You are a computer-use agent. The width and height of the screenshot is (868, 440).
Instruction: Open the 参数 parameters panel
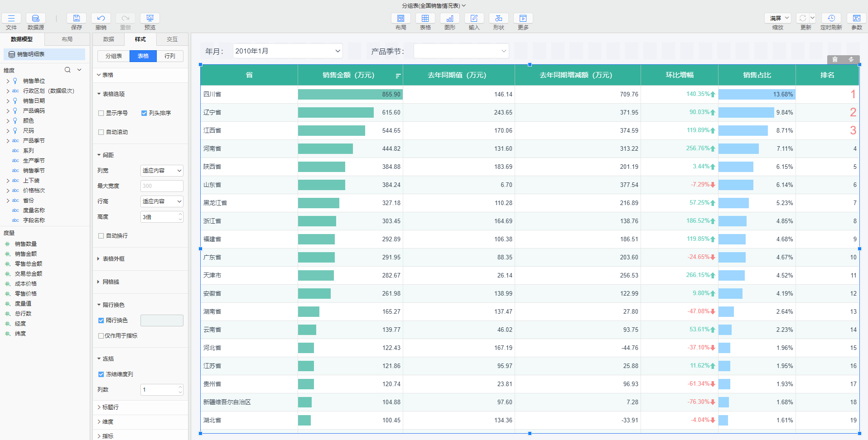coord(857,18)
